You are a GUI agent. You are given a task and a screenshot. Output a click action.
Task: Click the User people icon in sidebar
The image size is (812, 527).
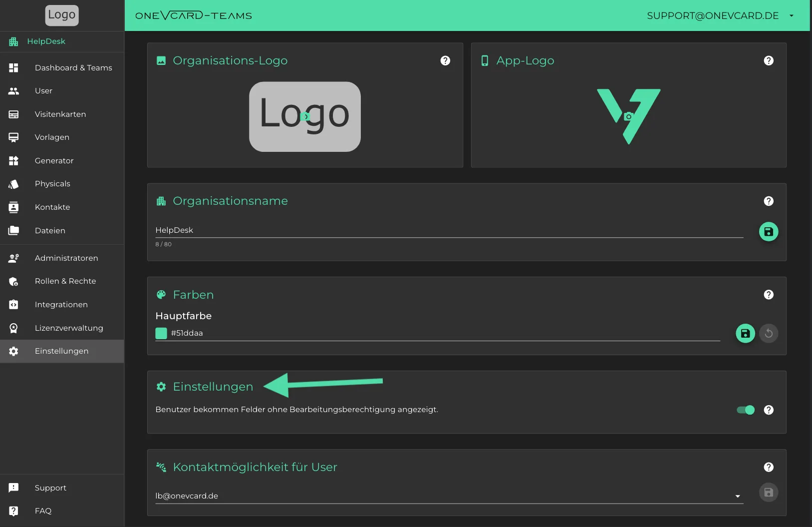coord(13,91)
